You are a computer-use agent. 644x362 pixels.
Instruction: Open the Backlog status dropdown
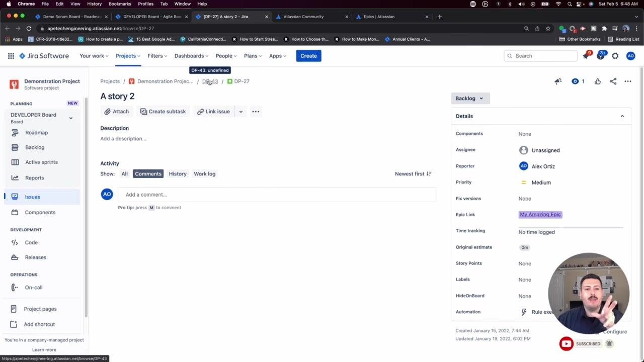469,99
